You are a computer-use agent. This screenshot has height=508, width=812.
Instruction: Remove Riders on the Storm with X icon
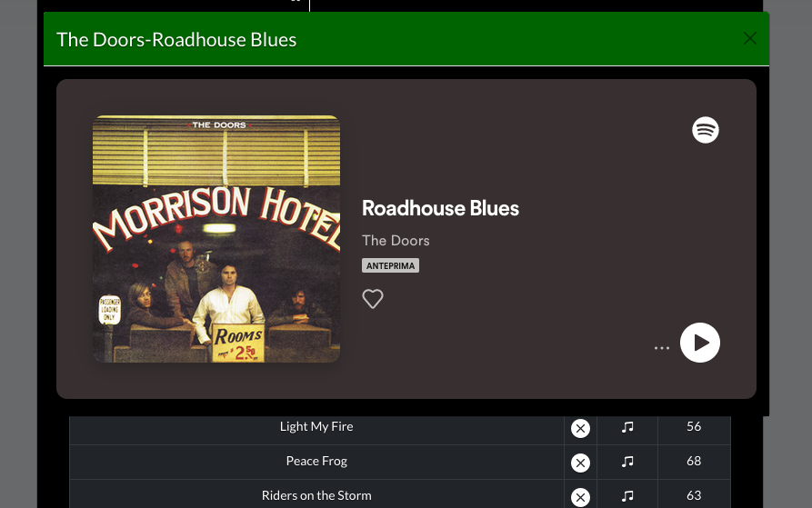(580, 497)
